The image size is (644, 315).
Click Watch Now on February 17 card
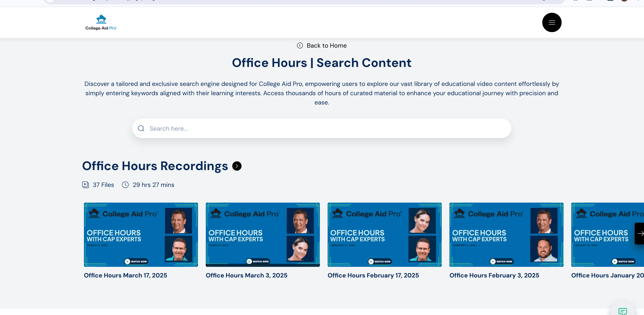pos(380,261)
